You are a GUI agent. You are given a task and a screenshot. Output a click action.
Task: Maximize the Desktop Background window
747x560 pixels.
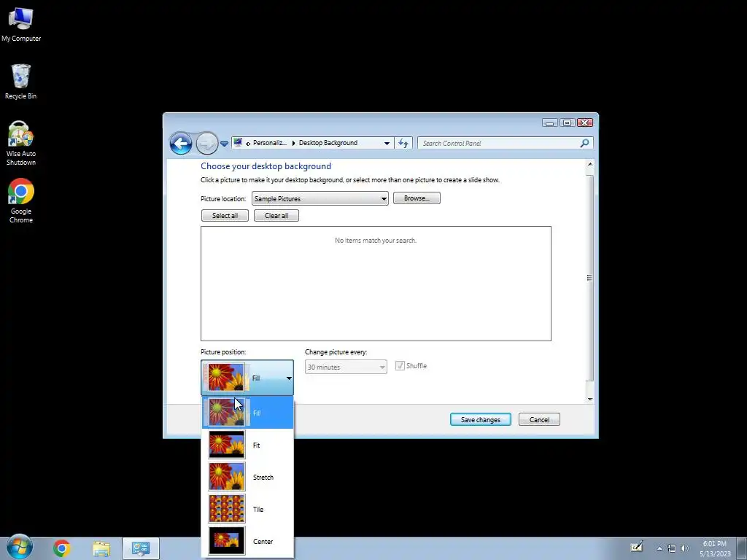click(x=567, y=122)
